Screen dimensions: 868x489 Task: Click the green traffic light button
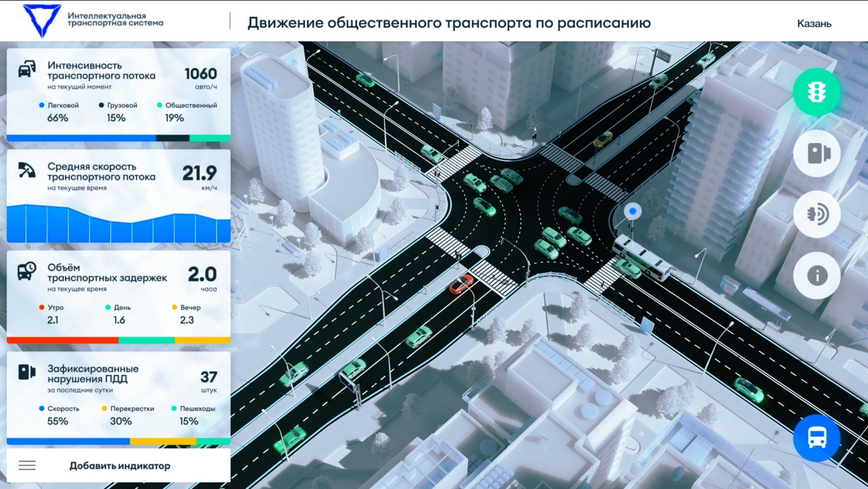point(816,92)
